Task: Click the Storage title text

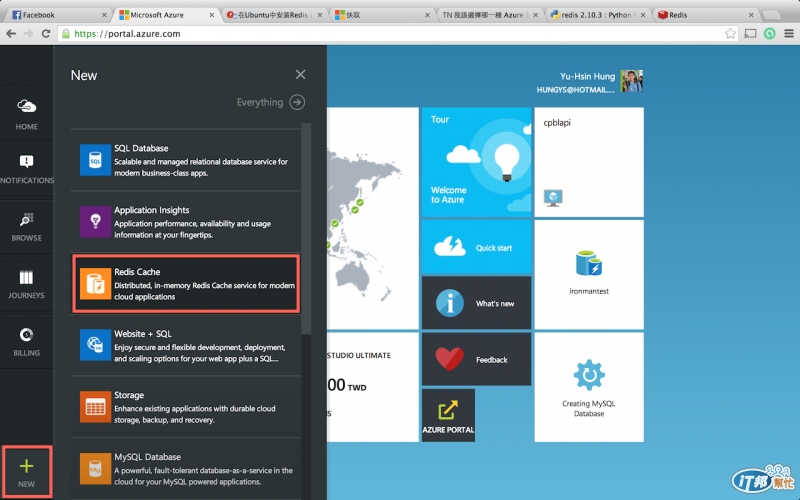Action: pos(129,395)
